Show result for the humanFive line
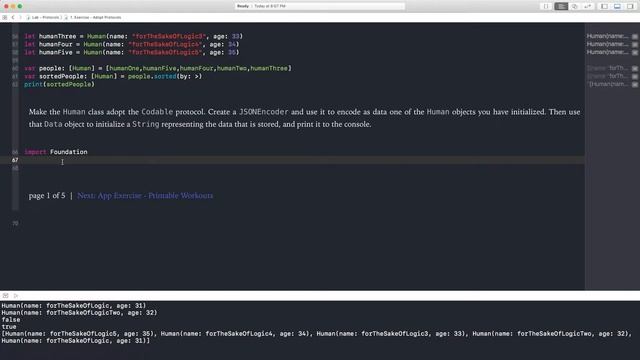 (x=635, y=53)
